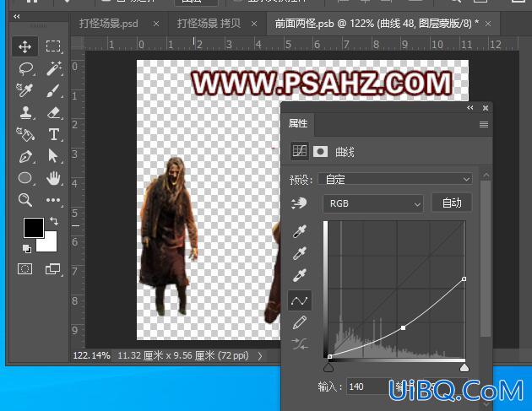Select the Lasso tool
The height and width of the screenshot is (411, 532).
[x=26, y=68]
